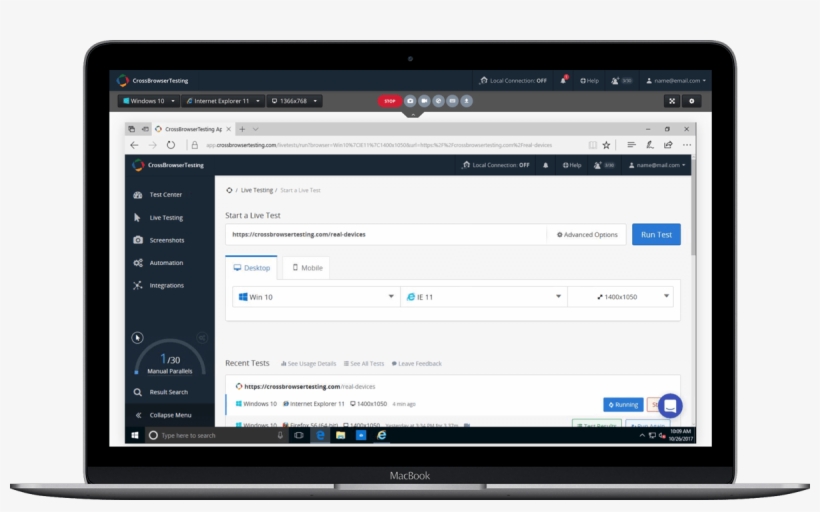
Task: Open the Edge more options ellipsis
Action: coord(687,145)
